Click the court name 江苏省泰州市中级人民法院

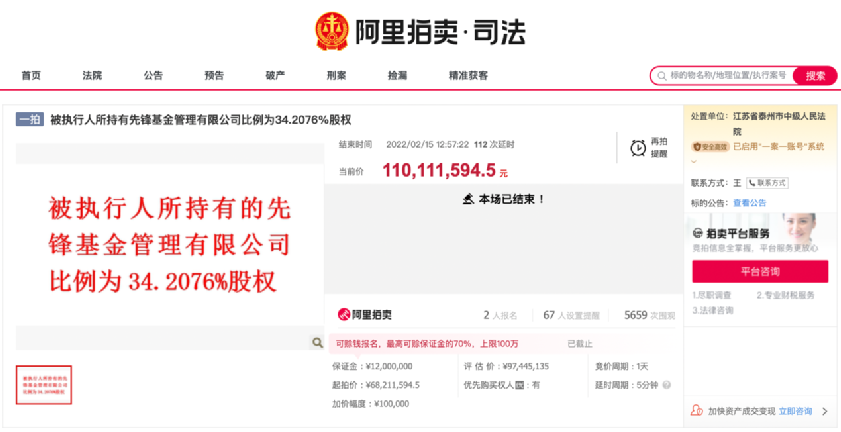(x=779, y=124)
